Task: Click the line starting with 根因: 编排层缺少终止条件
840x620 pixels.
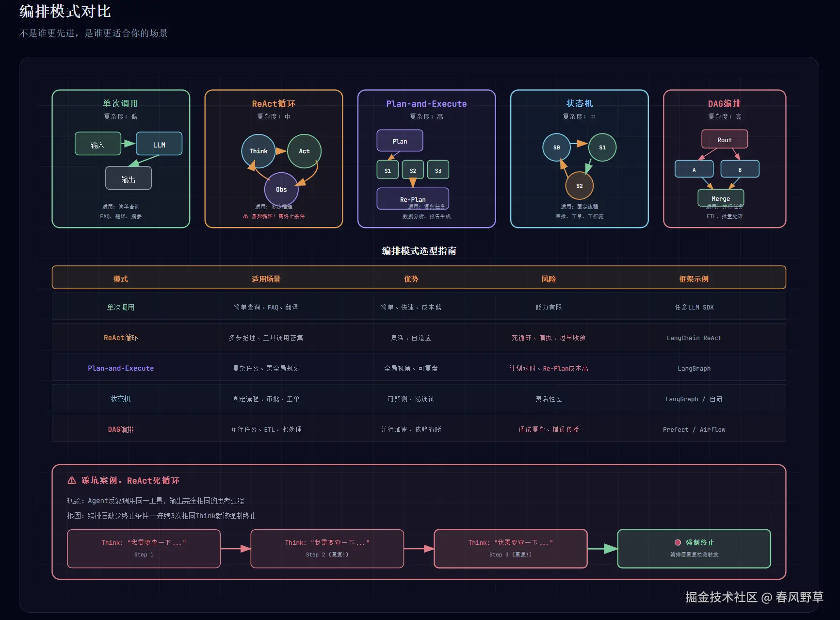Action: click(162, 516)
